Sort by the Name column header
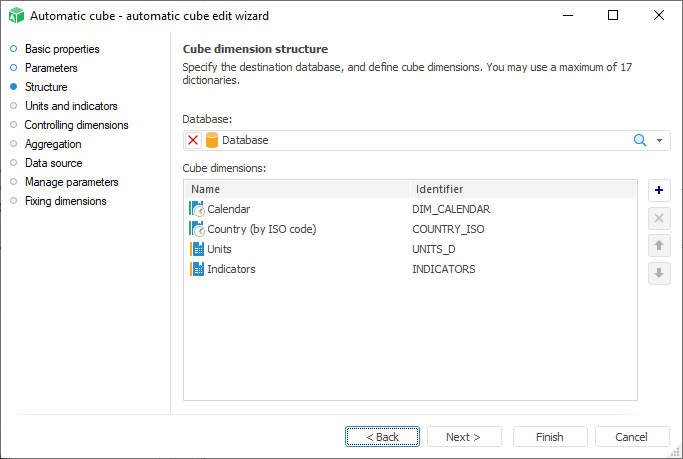Image resolution: width=683 pixels, height=459 pixels. tap(298, 189)
